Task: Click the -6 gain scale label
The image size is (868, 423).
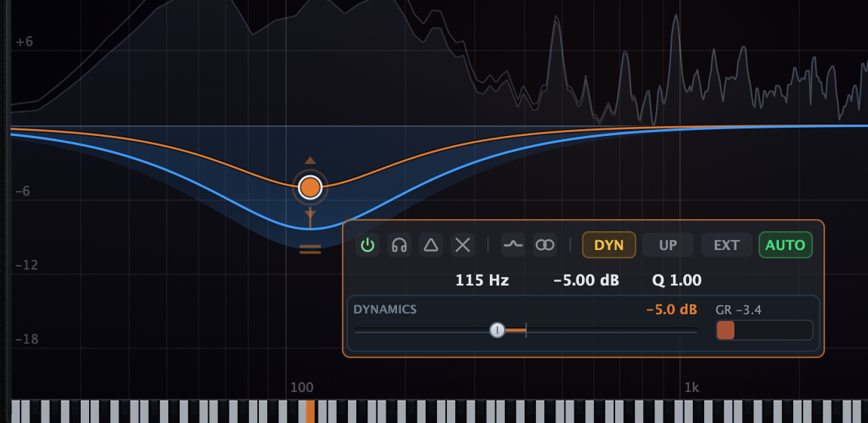Action: [x=24, y=192]
